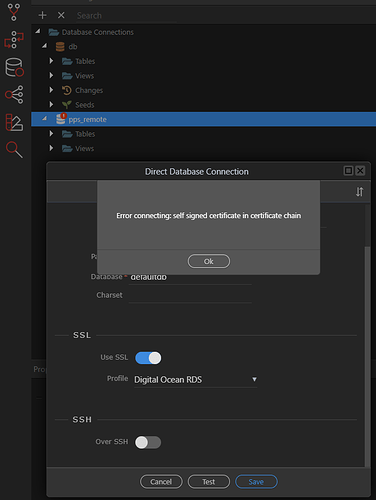Open the Workflows sidebar icon
Screen dimensions: 376x500
click(14, 40)
